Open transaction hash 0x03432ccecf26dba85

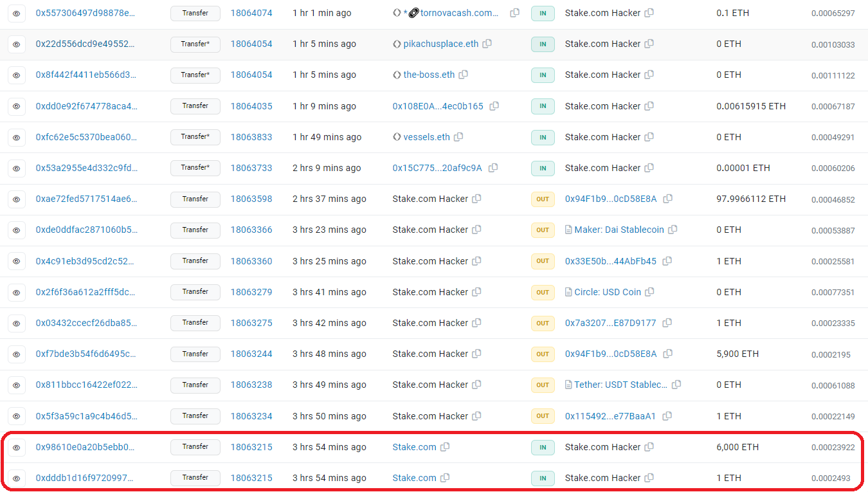(x=86, y=323)
